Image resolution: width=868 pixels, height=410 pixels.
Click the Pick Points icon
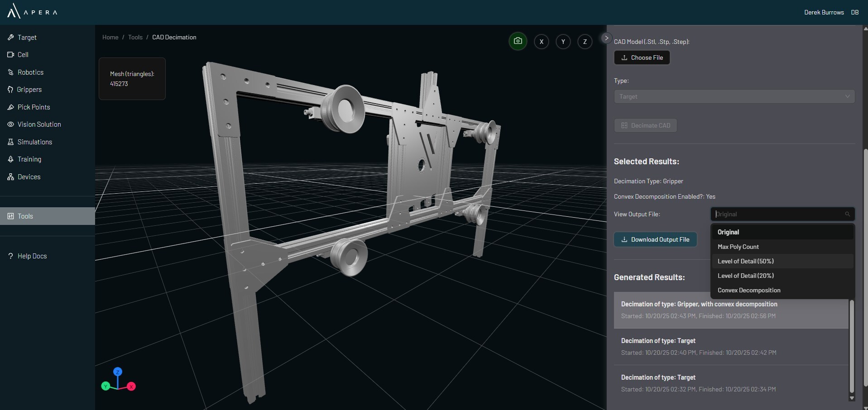(x=11, y=107)
